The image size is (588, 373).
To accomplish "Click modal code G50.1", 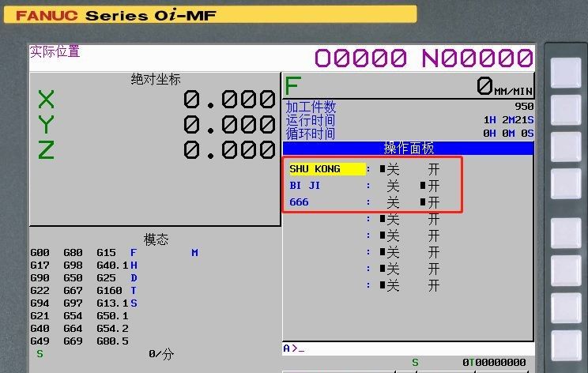I will (112, 316).
